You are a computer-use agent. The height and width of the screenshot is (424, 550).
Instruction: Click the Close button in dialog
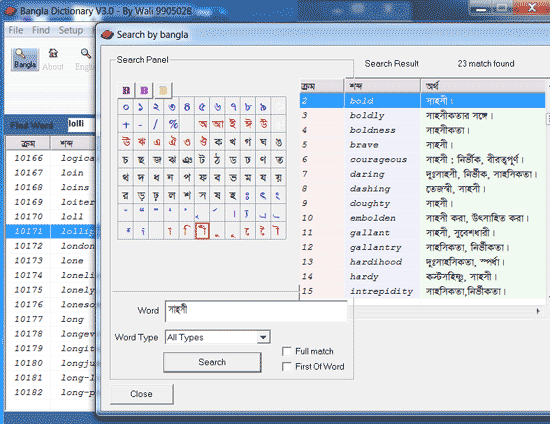(x=141, y=394)
